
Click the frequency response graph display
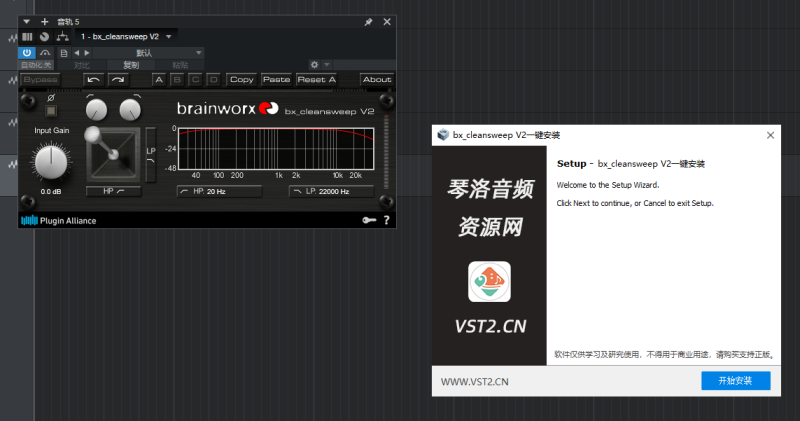coord(276,148)
